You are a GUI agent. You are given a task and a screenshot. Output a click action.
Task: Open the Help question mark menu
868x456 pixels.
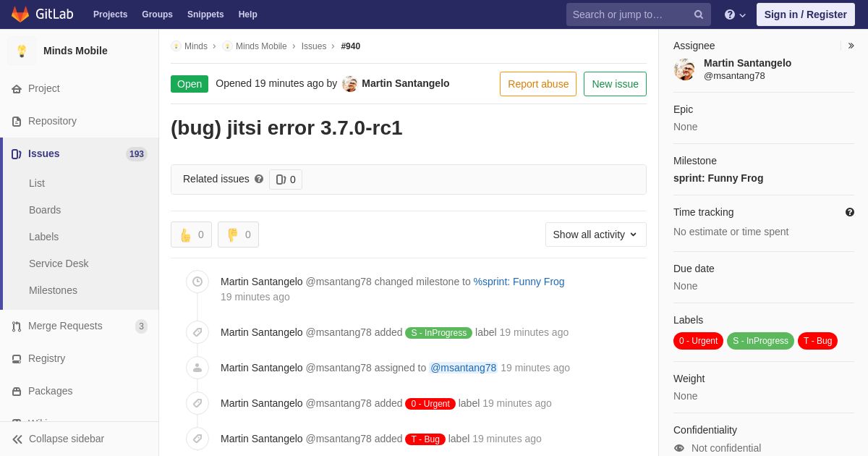pos(735,14)
